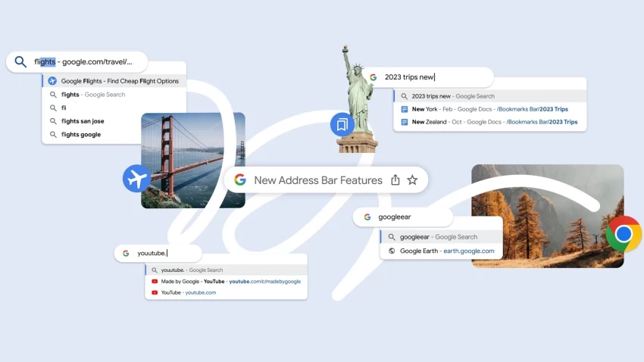Open the New York - Feb Google Docs suggestion
The width and height of the screenshot is (644, 362).
490,109
